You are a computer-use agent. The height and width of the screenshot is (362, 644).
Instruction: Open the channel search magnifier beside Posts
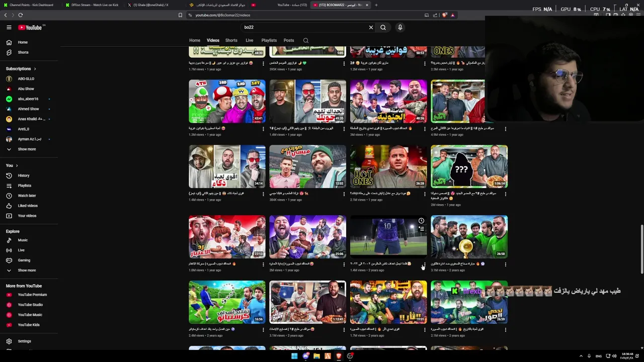tap(305, 40)
